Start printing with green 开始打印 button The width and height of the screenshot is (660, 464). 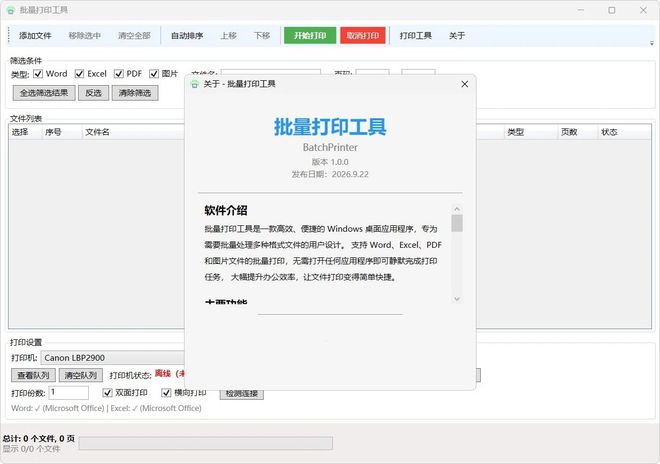(310, 36)
